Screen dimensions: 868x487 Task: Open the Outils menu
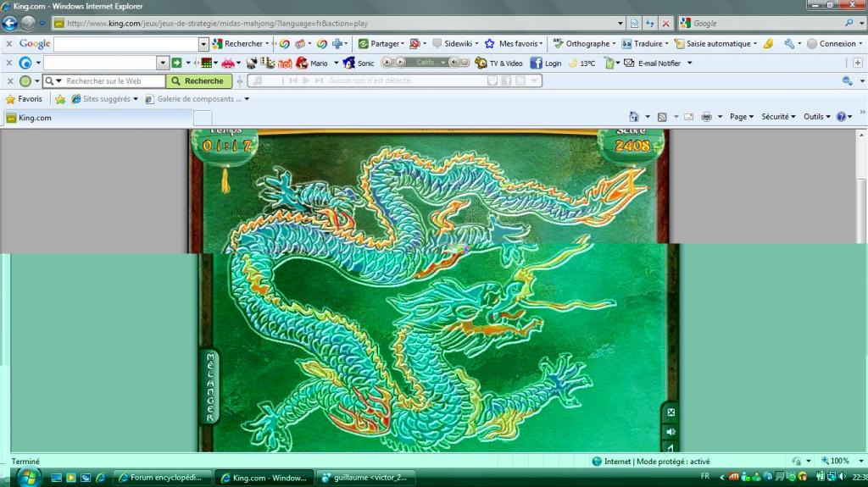click(816, 117)
